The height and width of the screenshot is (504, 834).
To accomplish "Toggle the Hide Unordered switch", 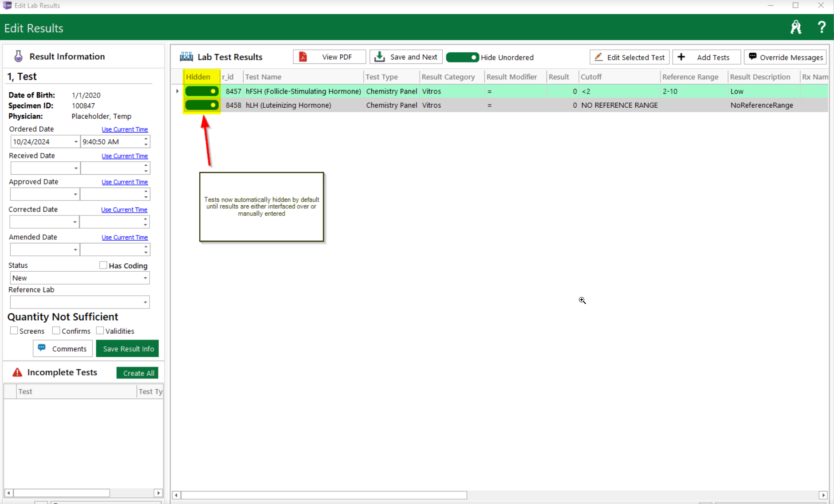I will pyautogui.click(x=462, y=57).
